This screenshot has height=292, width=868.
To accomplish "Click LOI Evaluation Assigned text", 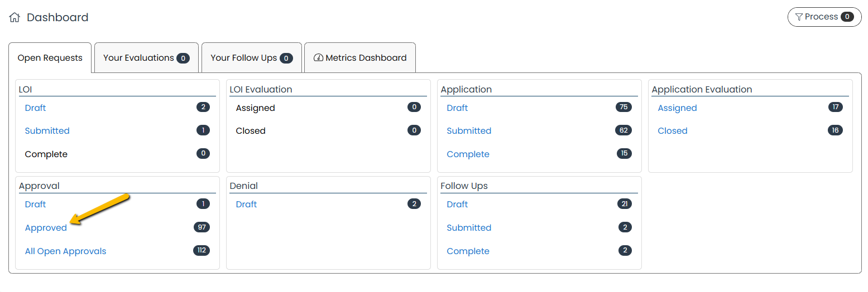I will pyautogui.click(x=256, y=108).
